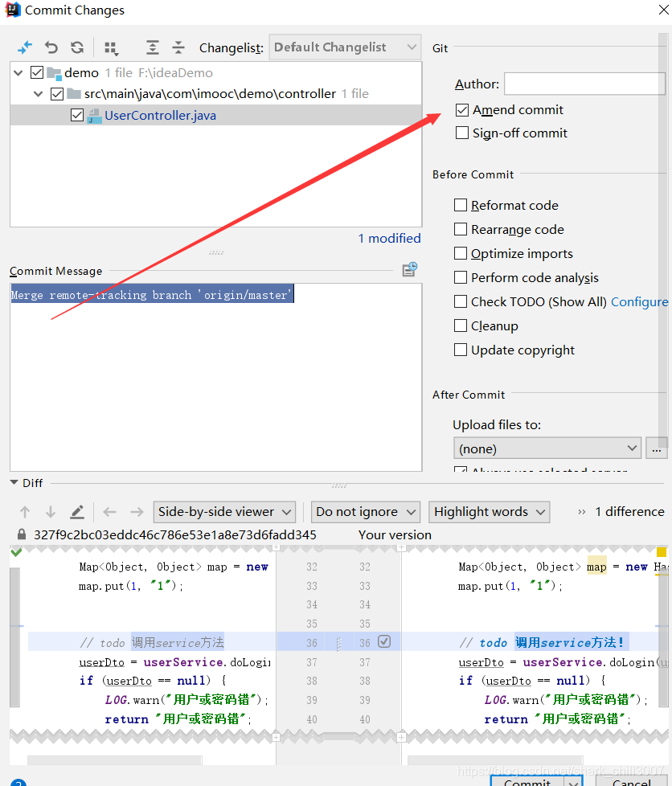Click the Configure TODO link
This screenshot has width=672, height=786.
click(639, 301)
